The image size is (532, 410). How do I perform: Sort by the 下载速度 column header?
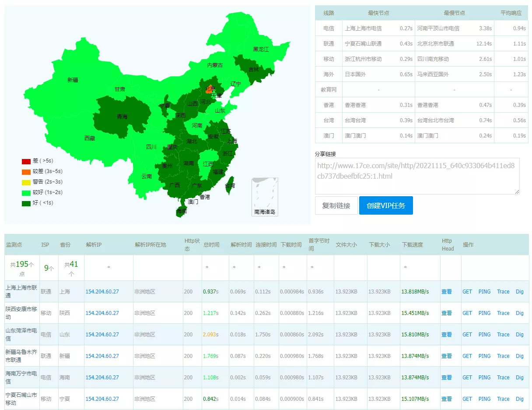412,245
